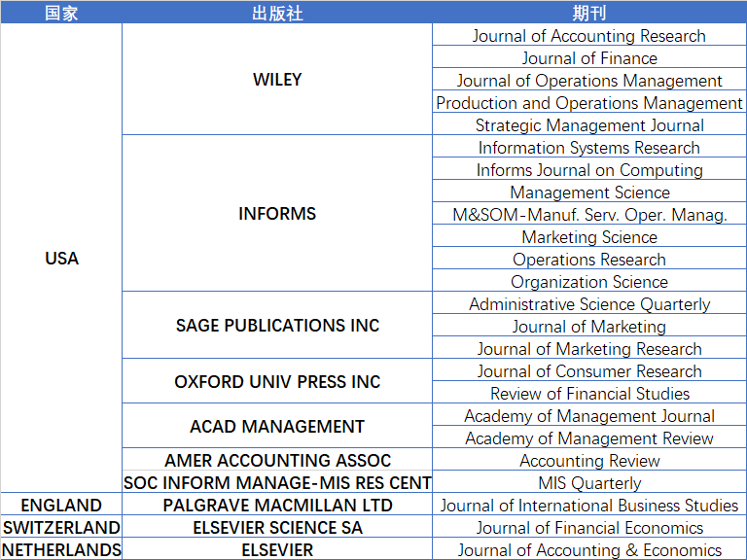Image resolution: width=747 pixels, height=560 pixels.
Task: Click the USA country cell
Action: tap(61, 258)
